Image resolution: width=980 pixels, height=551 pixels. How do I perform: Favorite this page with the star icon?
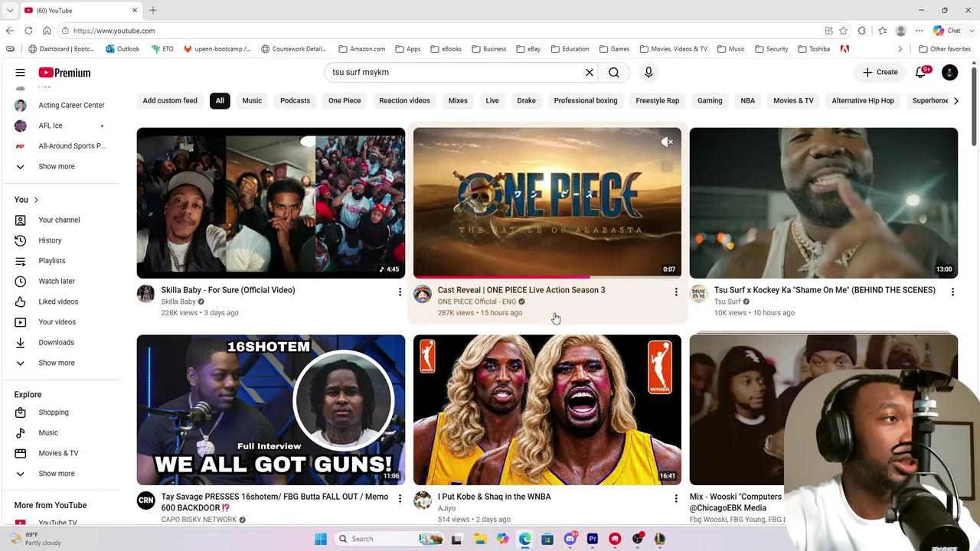[x=843, y=31]
